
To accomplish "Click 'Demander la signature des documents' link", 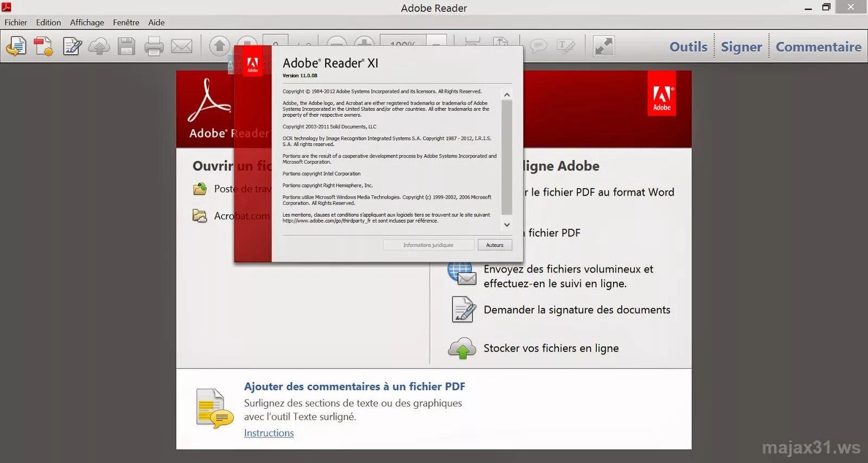I will 577,310.
